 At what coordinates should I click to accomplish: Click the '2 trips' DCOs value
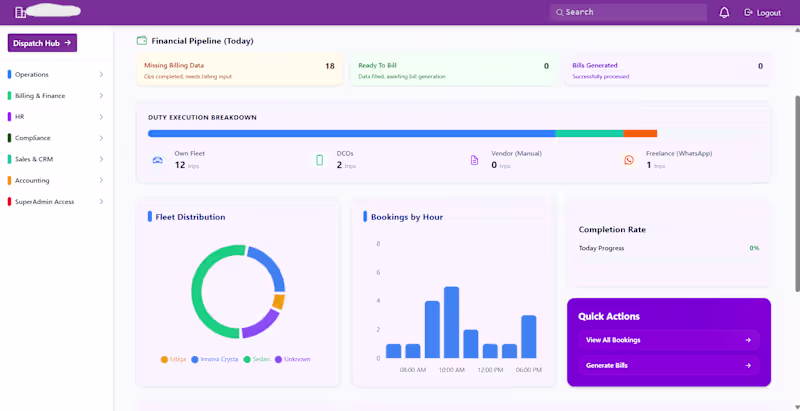(346, 165)
